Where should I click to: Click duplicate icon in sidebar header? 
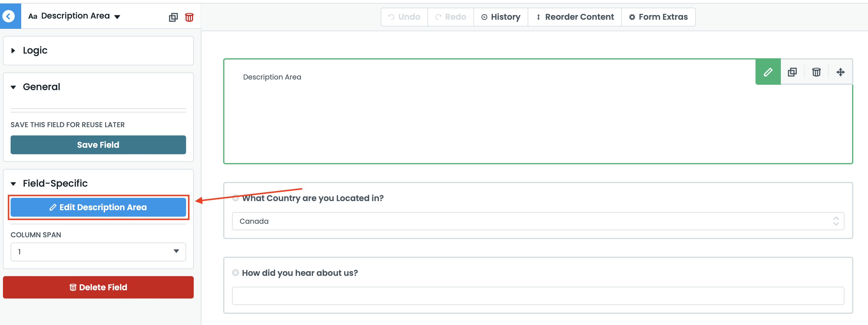[173, 17]
